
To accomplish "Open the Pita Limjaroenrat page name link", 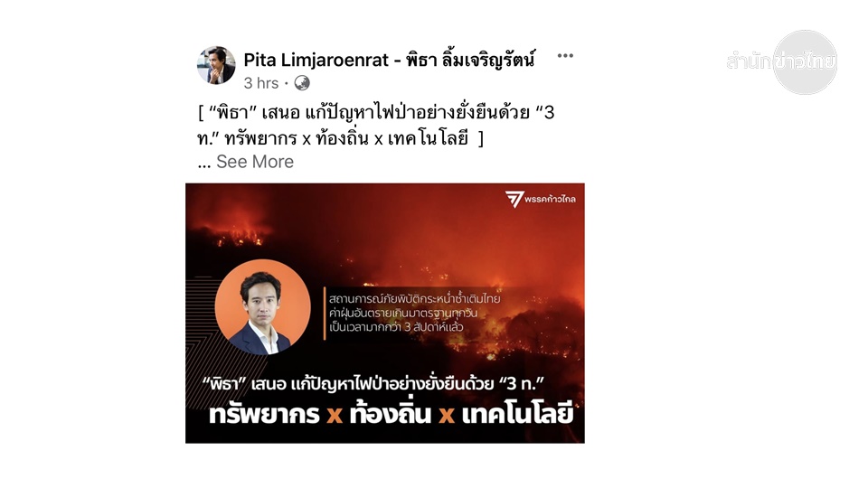I will 389,60.
